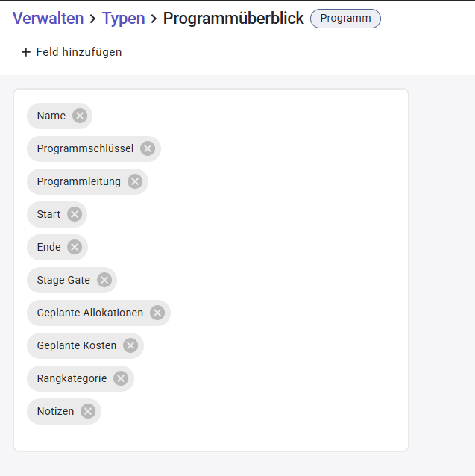Select the Rangkategorie chip label
475x476 pixels.
72,378
